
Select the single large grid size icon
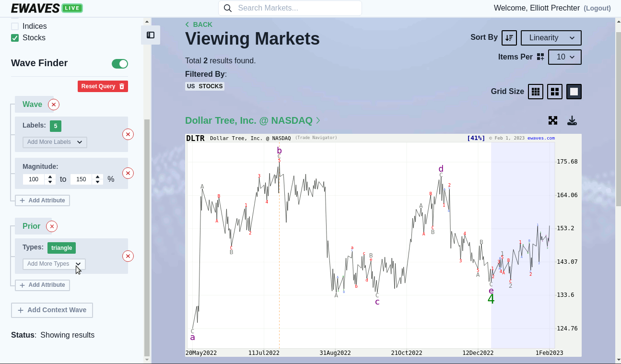tap(574, 92)
